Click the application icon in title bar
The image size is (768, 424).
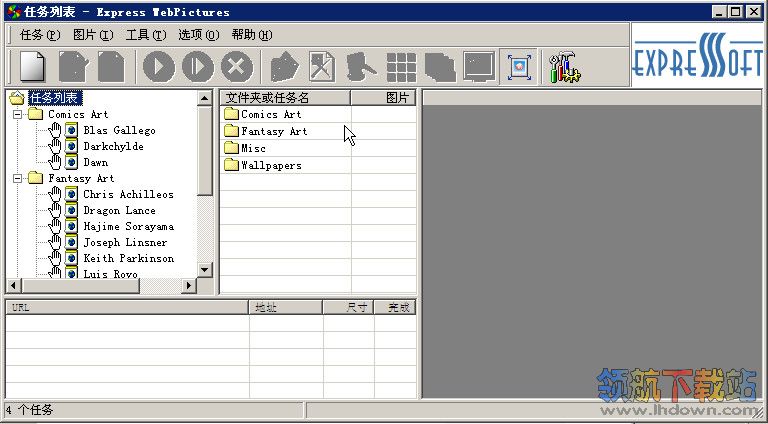click(x=14, y=12)
